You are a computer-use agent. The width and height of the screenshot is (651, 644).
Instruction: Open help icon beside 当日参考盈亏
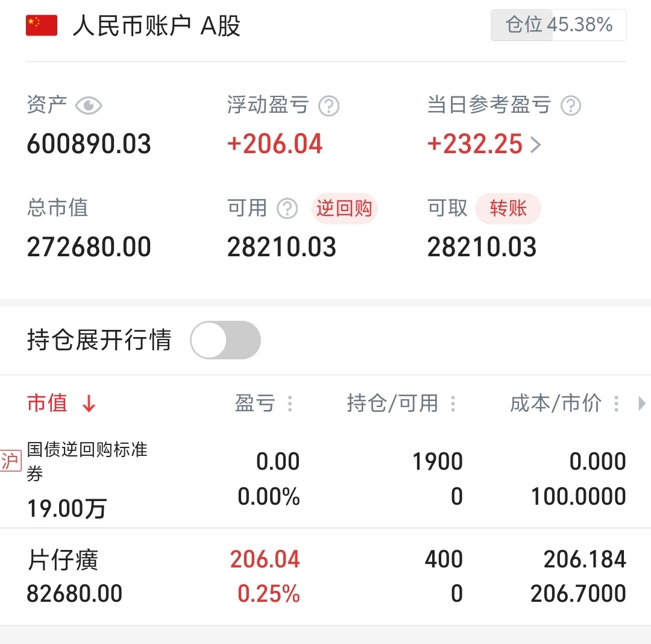[571, 106]
